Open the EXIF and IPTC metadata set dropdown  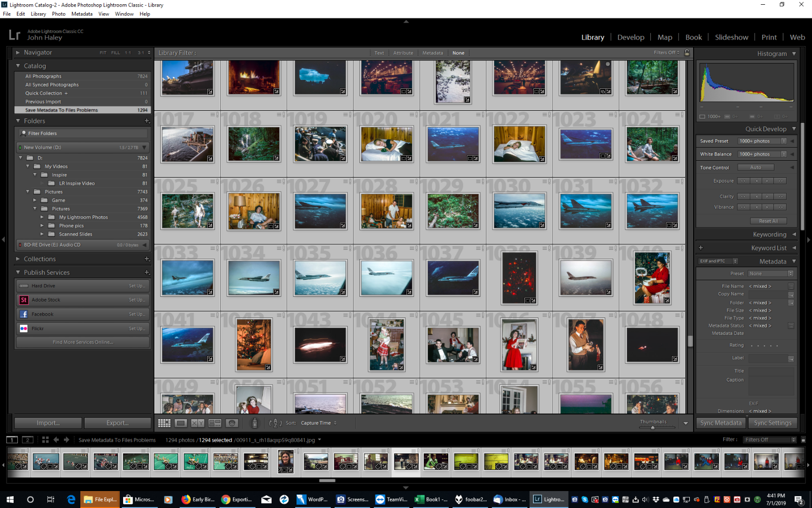pos(718,261)
